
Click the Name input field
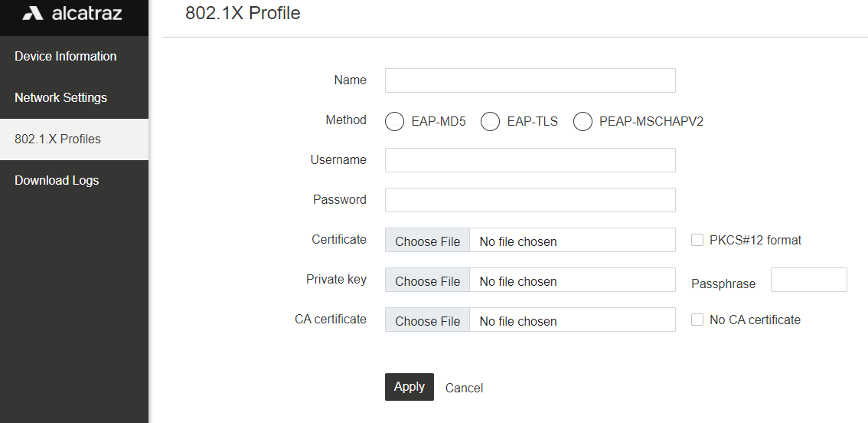tap(530, 80)
